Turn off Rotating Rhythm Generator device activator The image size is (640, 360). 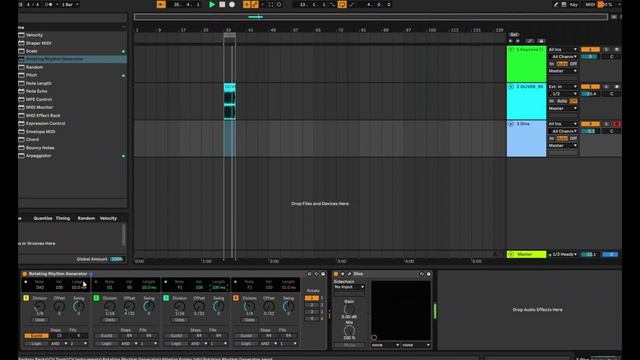pyautogui.click(x=24, y=274)
